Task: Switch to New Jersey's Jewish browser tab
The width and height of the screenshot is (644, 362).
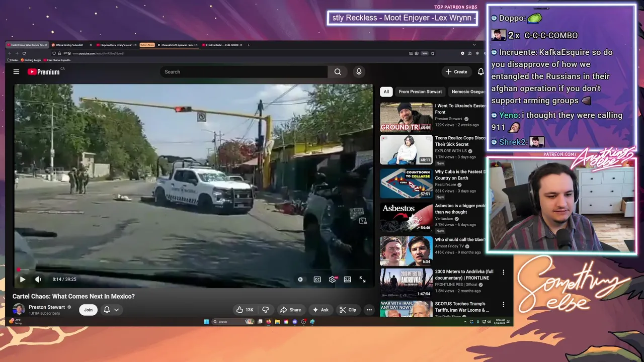Action: click(115, 45)
